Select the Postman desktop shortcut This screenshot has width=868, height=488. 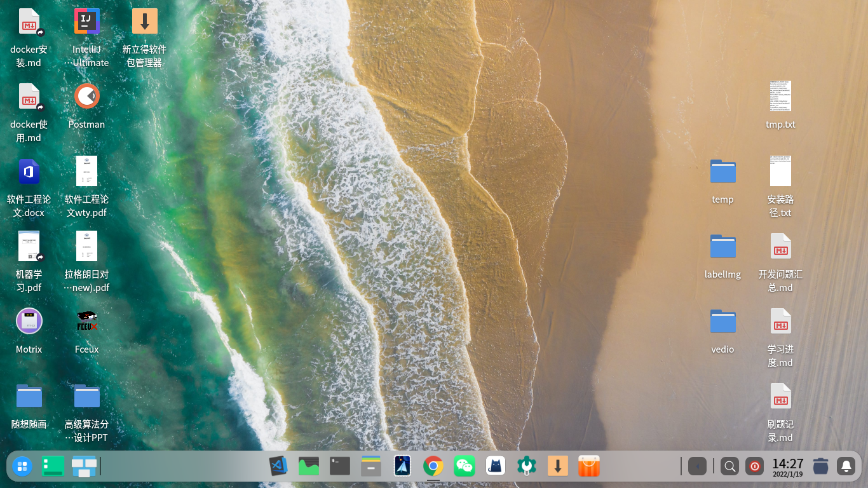click(x=87, y=97)
